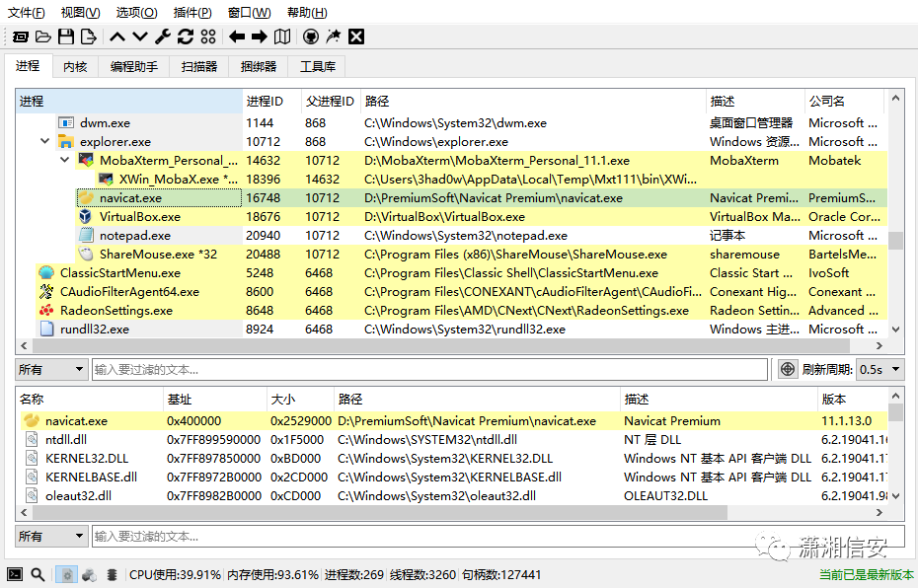Screen dimensions: 918x588
Task: Click the process filter text input field
Action: (429, 369)
